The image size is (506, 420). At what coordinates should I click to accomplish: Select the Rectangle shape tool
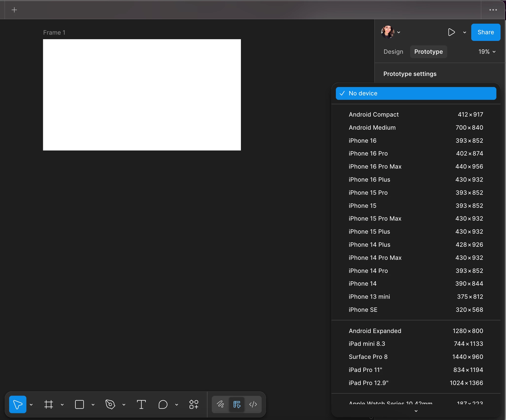click(79, 404)
